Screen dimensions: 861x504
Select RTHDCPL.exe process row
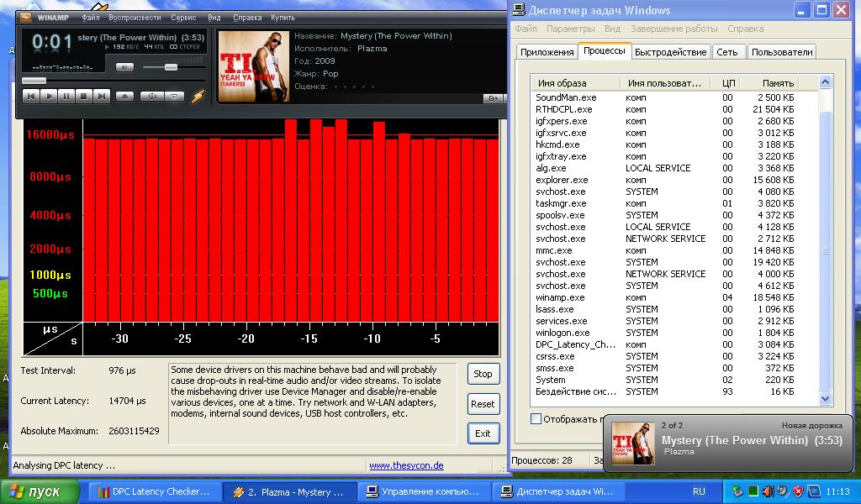[674, 109]
